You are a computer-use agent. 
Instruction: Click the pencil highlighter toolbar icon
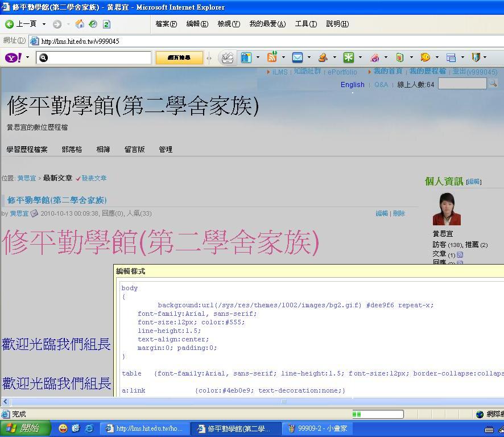tap(228, 57)
